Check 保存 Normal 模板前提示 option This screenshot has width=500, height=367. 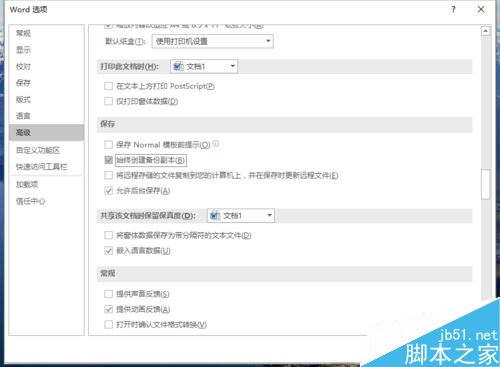click(108, 145)
